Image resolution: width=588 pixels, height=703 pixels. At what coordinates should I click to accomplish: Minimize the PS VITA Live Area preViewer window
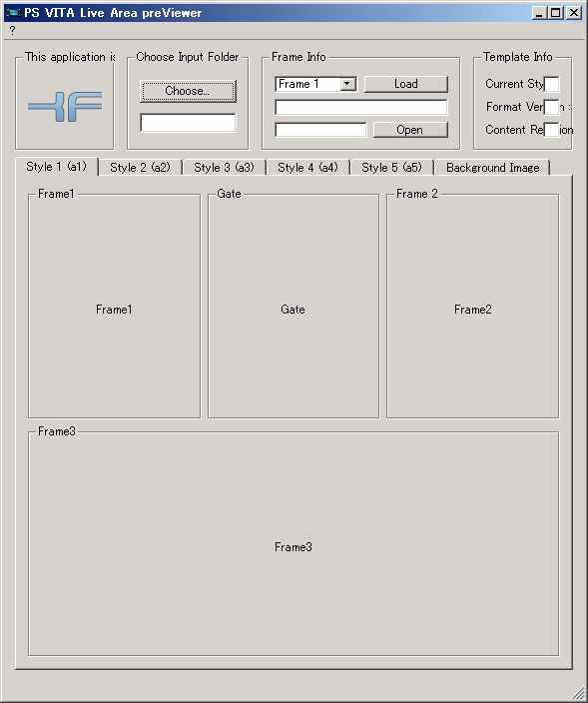[539, 13]
